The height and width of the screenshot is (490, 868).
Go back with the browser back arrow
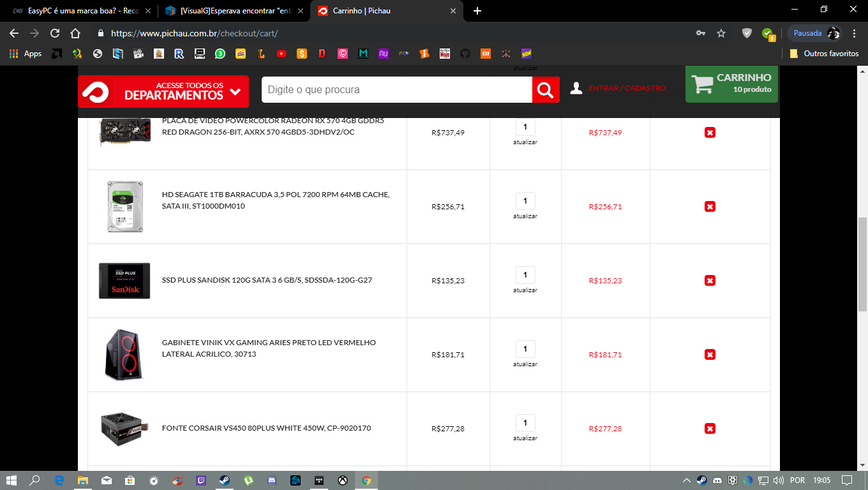tap(13, 33)
